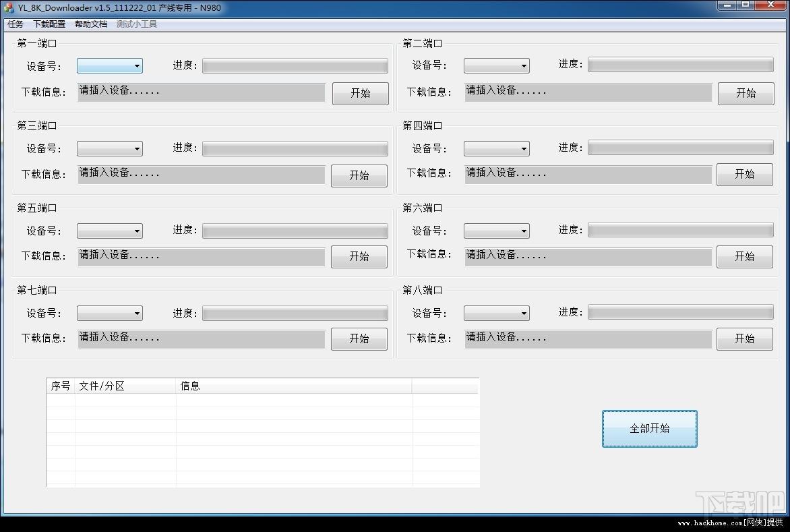Start download on 第四端口
The width and height of the screenshot is (790, 532).
[x=745, y=175]
